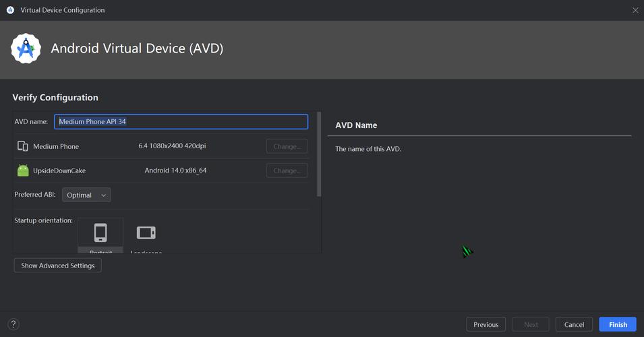Viewport: 644px width, 337px height.
Task: Close the Virtual Device Configuration window
Action: tap(635, 10)
